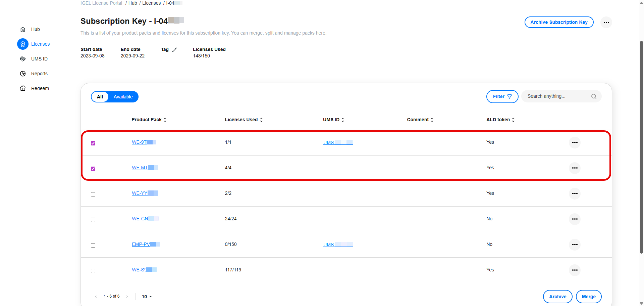
Task: Open the ellipsis menu next to Archive Subscription Key
Action: pos(606,22)
